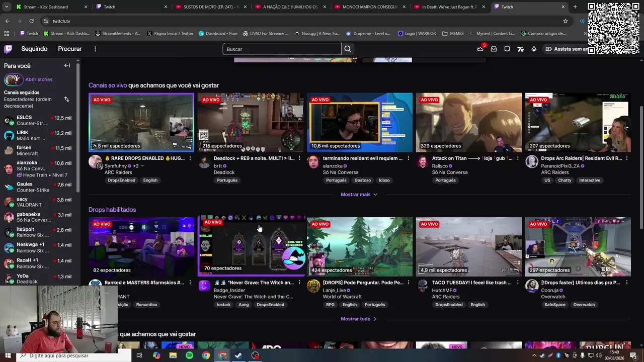Expand Mostrar mais under recommended channels
644x362 pixels.
coord(359,195)
